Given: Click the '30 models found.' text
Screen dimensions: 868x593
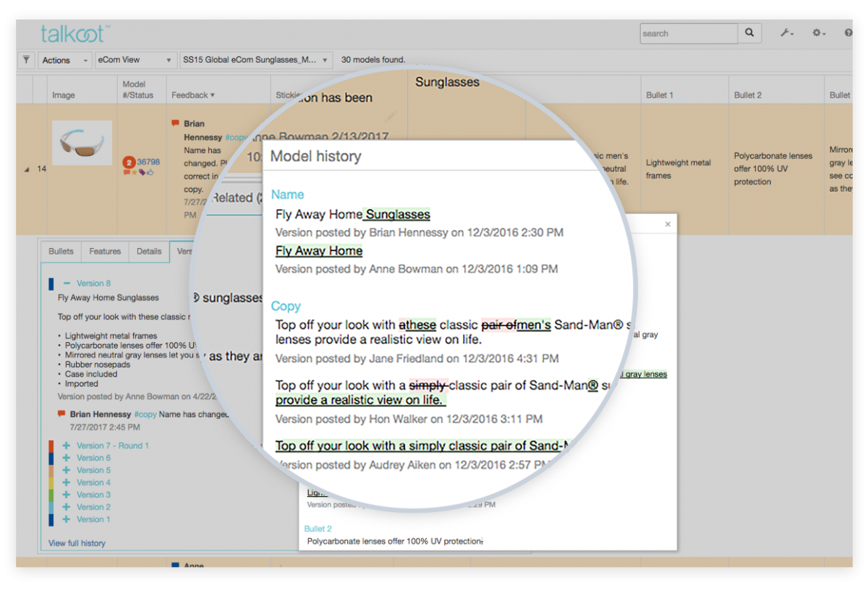Looking at the screenshot, I should [373, 60].
